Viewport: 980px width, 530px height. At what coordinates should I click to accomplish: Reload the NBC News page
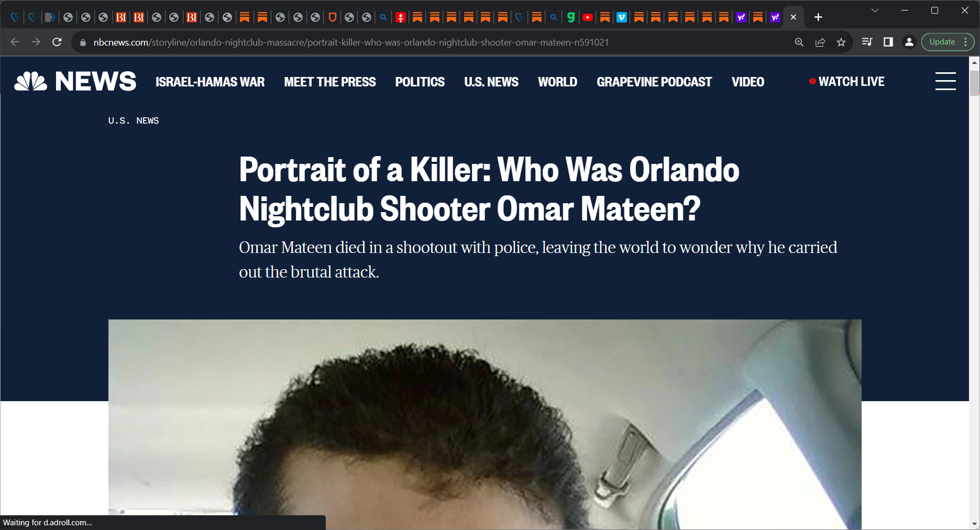coord(57,42)
